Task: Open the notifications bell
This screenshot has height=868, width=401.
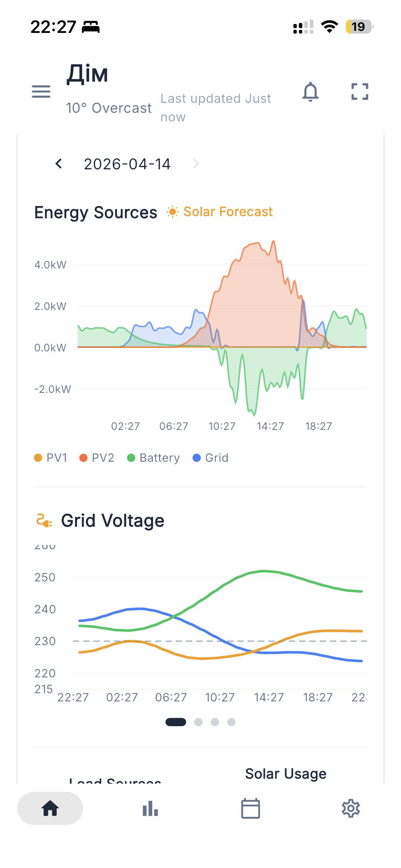Action: pyautogui.click(x=311, y=92)
